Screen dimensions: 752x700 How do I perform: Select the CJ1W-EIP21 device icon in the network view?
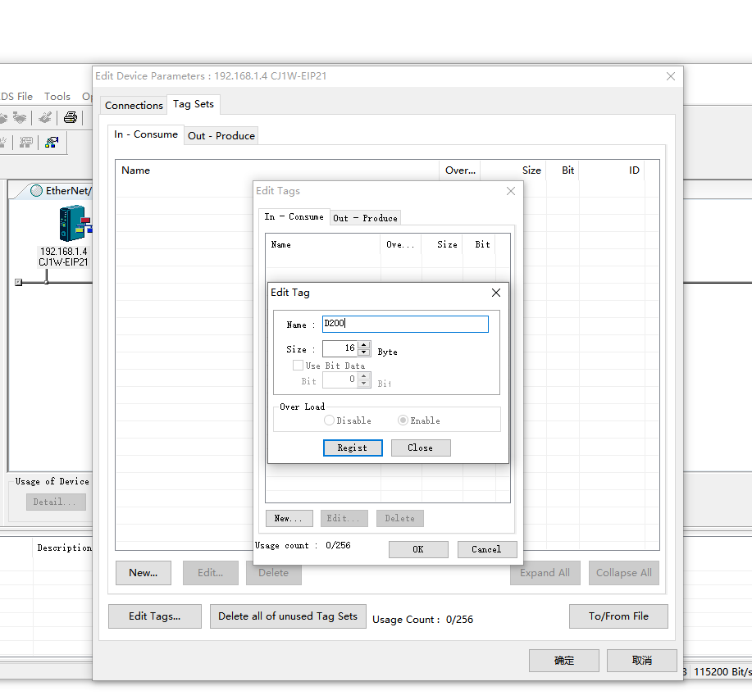(x=75, y=223)
